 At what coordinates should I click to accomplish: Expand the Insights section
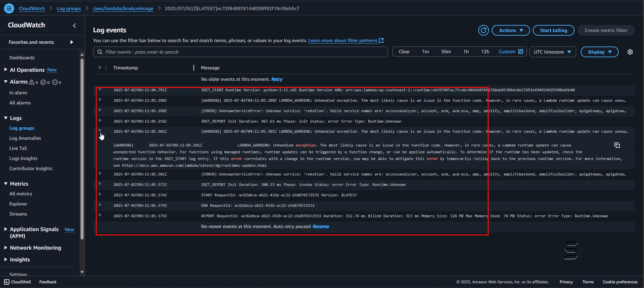(x=6, y=259)
